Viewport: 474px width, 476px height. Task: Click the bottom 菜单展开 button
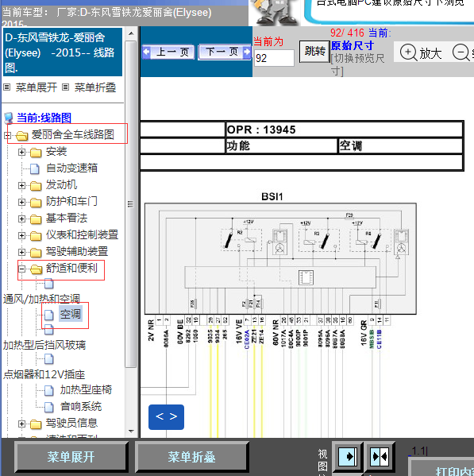71,457
